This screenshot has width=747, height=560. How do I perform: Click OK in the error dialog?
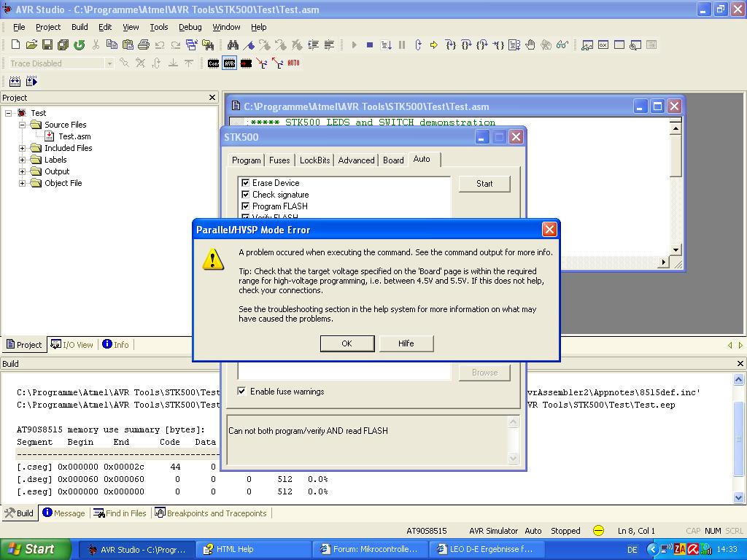[347, 343]
